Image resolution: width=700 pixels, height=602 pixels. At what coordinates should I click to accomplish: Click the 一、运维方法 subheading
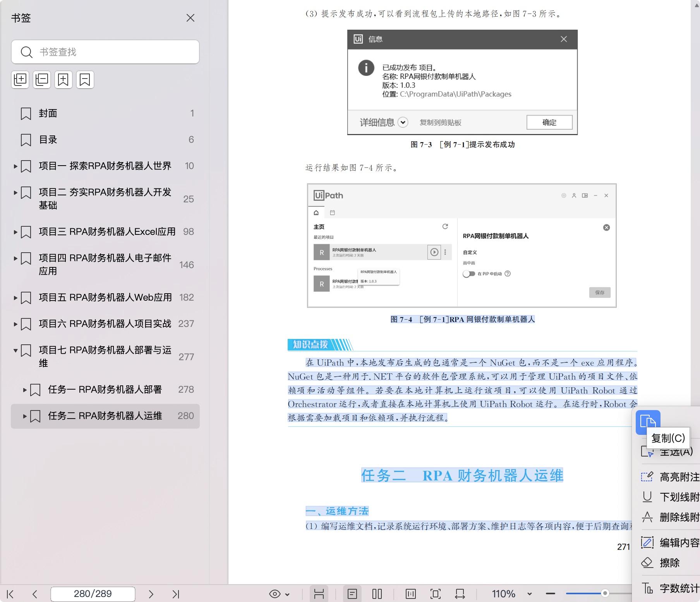click(337, 511)
